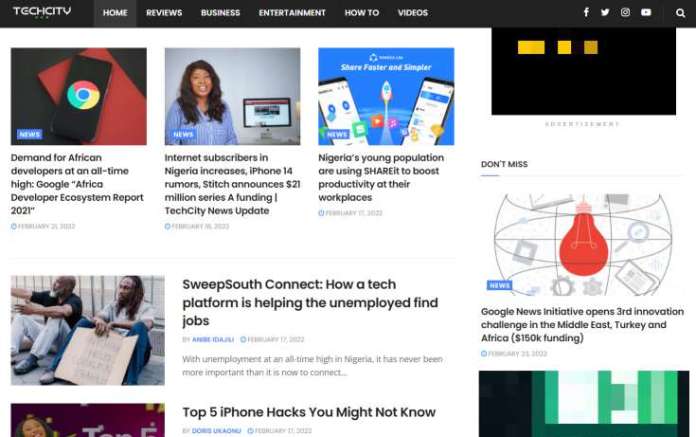
Task: Open the YouTube icon in header
Action: tap(646, 12)
